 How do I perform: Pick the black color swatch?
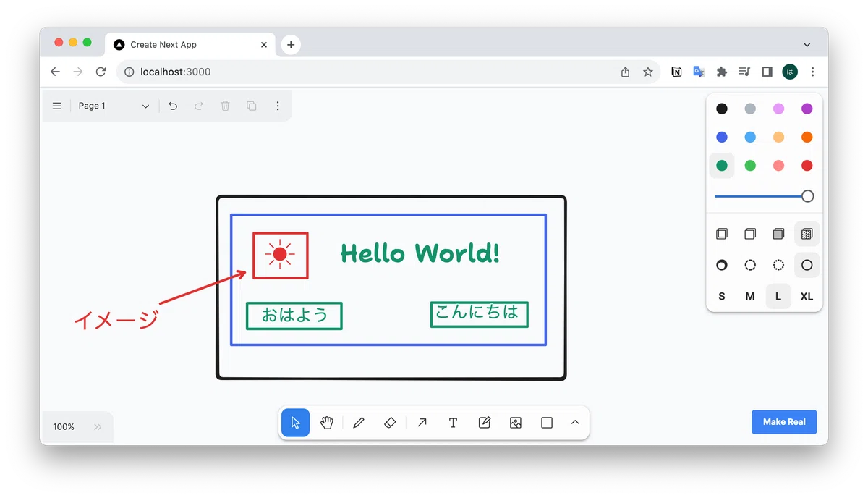(x=722, y=109)
